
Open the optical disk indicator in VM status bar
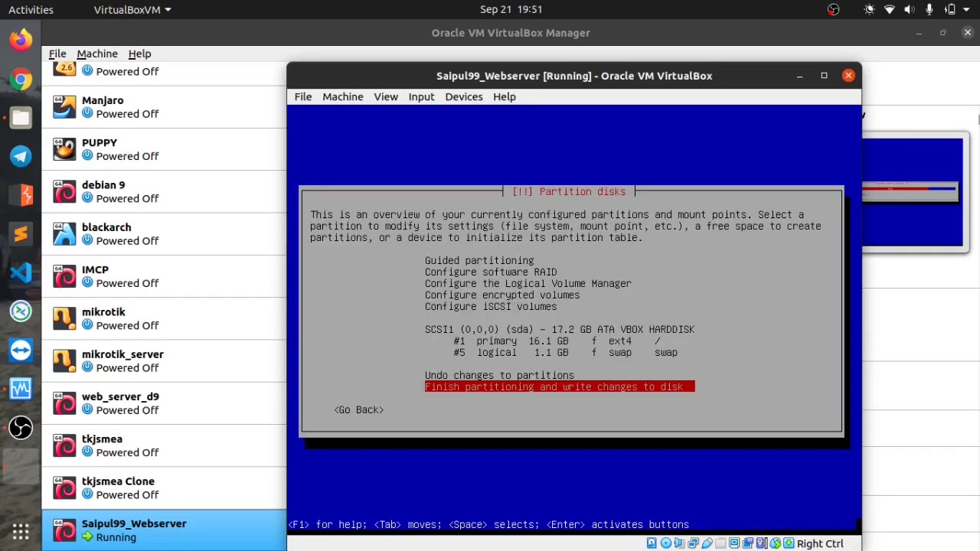click(665, 543)
